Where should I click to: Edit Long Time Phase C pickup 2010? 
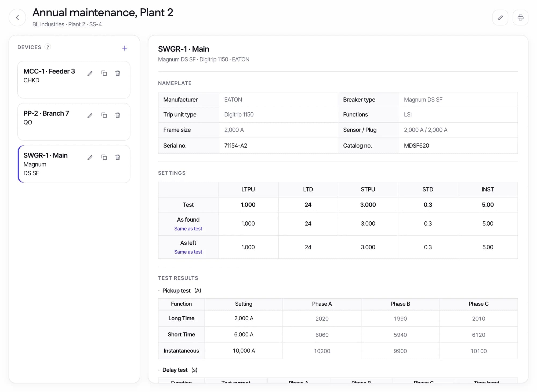[479, 318]
